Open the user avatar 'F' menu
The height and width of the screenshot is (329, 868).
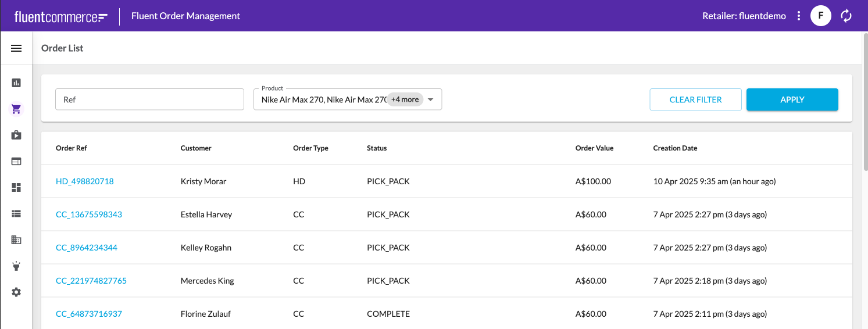pyautogui.click(x=820, y=16)
